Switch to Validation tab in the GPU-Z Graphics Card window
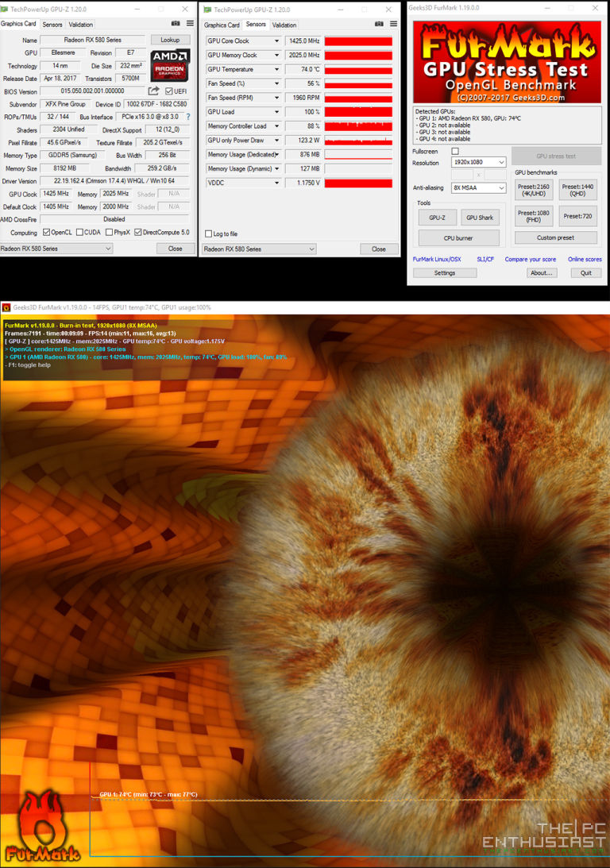The image size is (610, 868). (81, 25)
